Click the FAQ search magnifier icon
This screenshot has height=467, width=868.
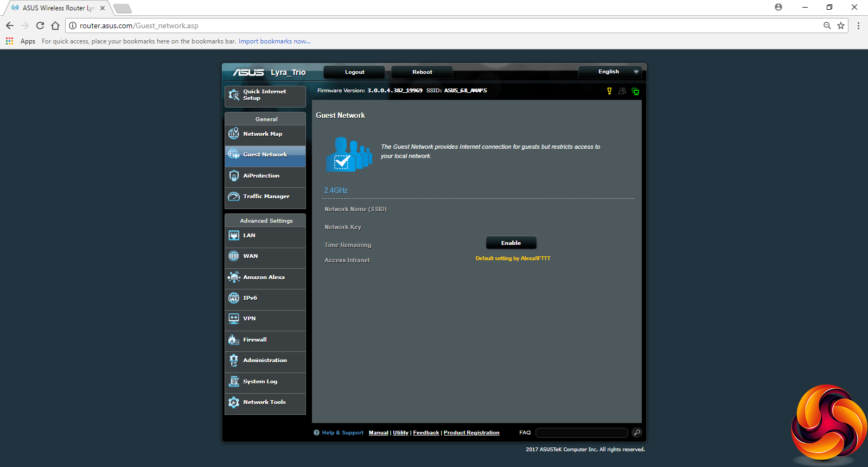pos(637,432)
